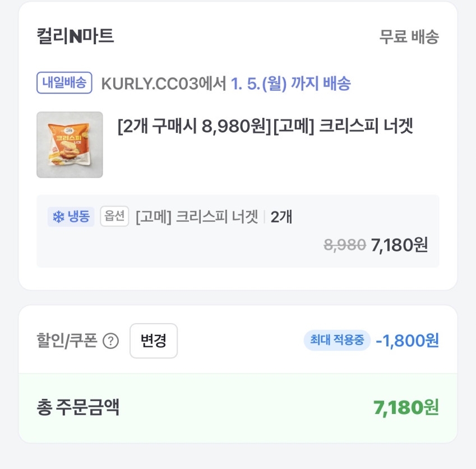The image size is (476, 469).
Task: Click the 1. 5.(월) 까지 배송 delivery date
Action: click(291, 84)
